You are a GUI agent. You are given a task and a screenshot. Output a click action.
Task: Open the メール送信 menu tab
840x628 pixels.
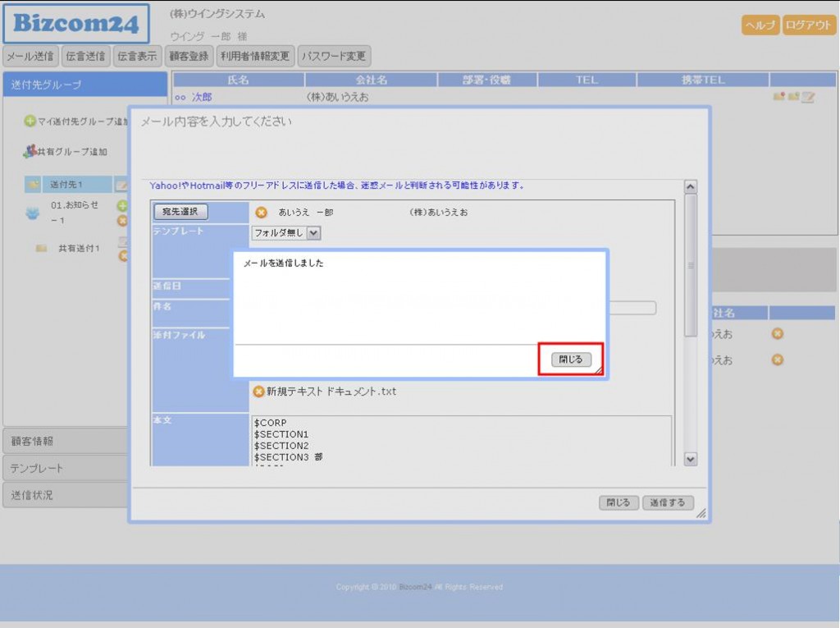pos(31,57)
